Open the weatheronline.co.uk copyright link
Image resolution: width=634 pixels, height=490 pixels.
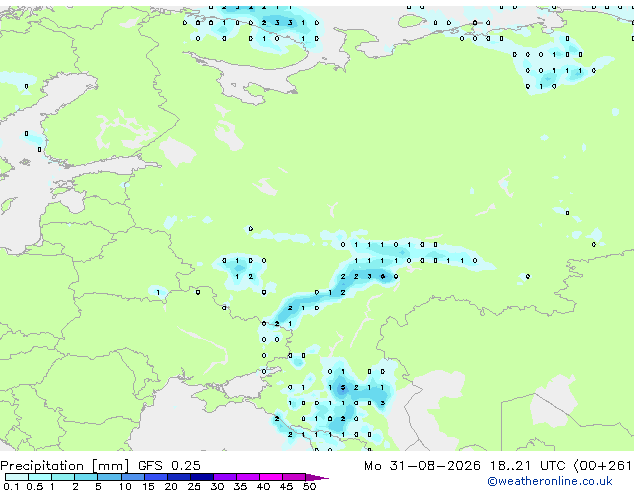pos(550,481)
